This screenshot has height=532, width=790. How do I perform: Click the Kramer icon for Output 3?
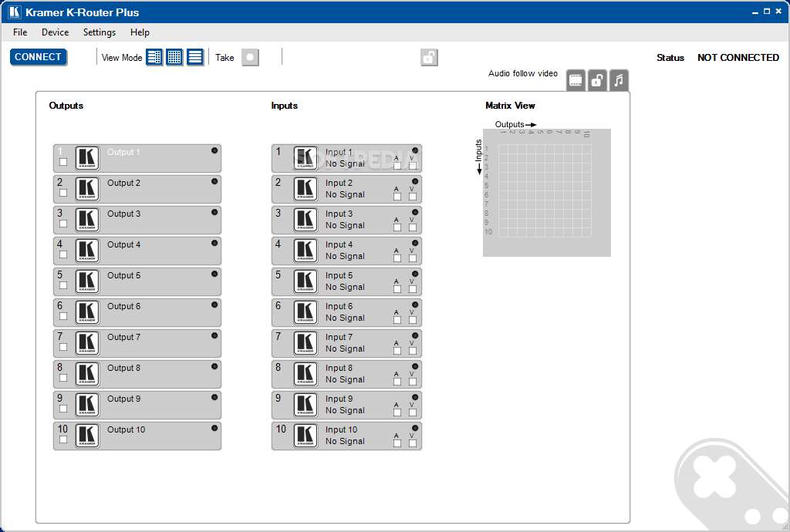coord(87,220)
